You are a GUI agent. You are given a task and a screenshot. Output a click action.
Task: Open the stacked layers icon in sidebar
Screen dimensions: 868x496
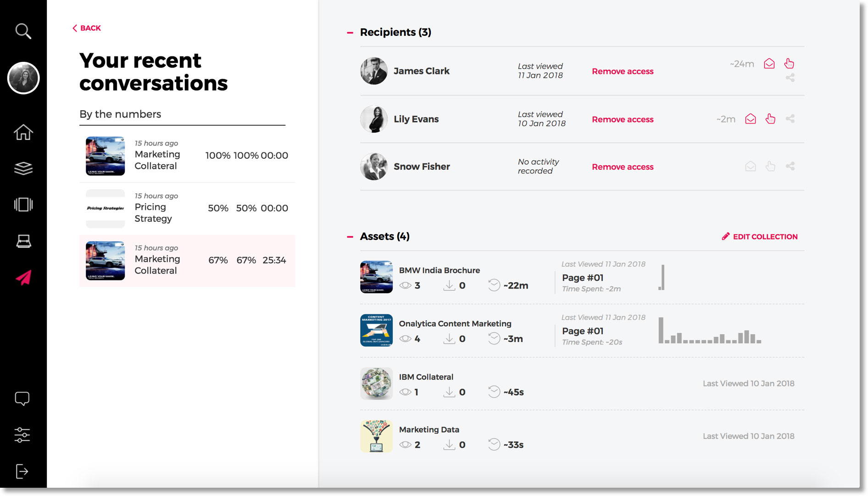(x=23, y=168)
